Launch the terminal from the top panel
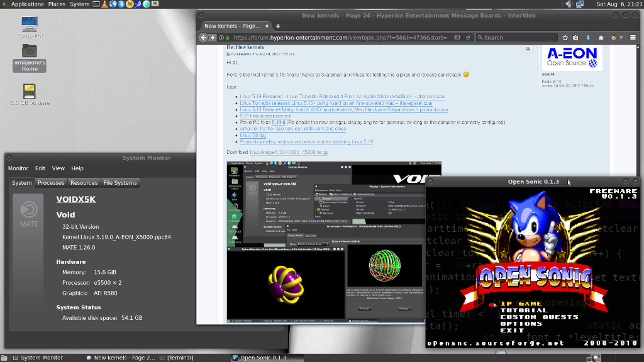This screenshot has width=644, height=362. click(96, 4)
